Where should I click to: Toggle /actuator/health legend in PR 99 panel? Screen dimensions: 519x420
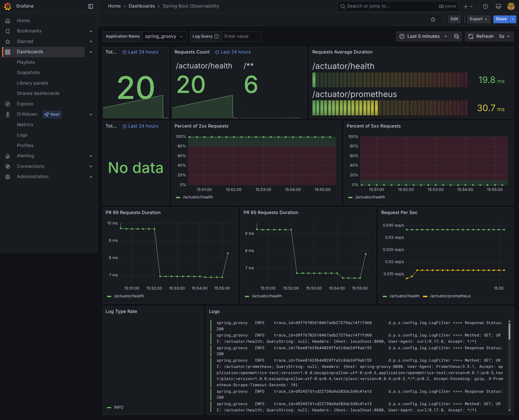pos(129,296)
